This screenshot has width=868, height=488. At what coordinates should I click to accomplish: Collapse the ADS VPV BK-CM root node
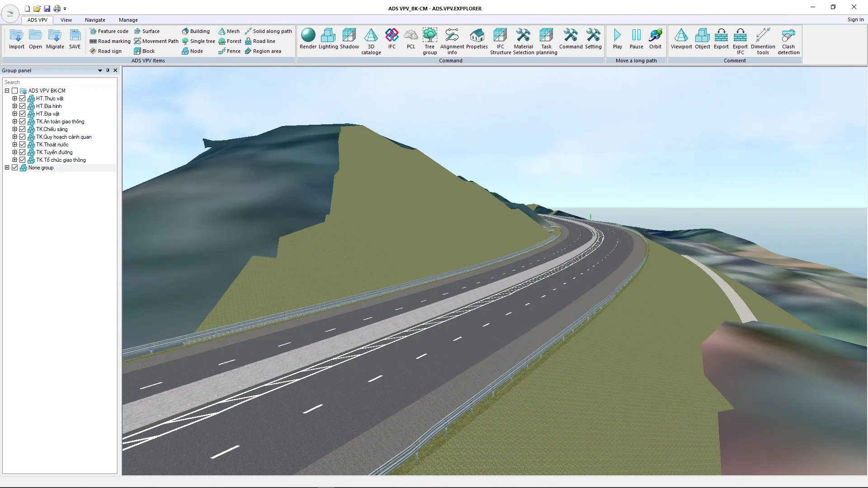point(7,91)
